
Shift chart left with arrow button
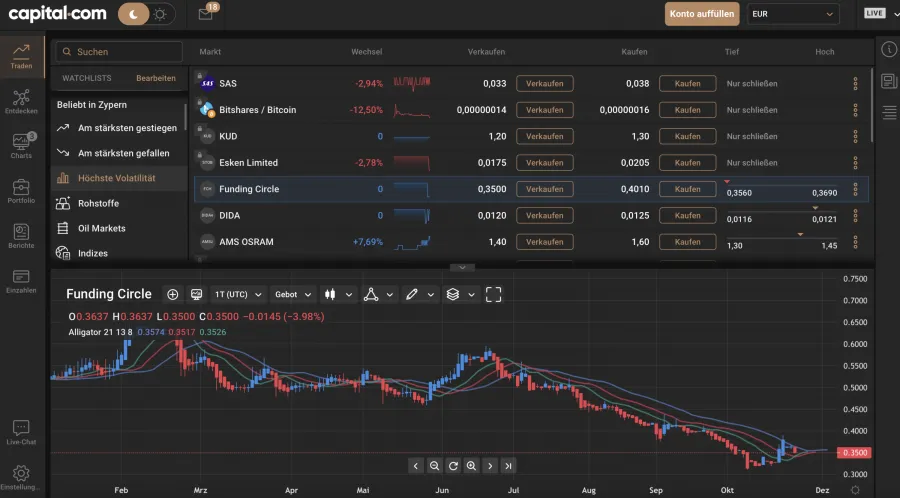coord(416,466)
